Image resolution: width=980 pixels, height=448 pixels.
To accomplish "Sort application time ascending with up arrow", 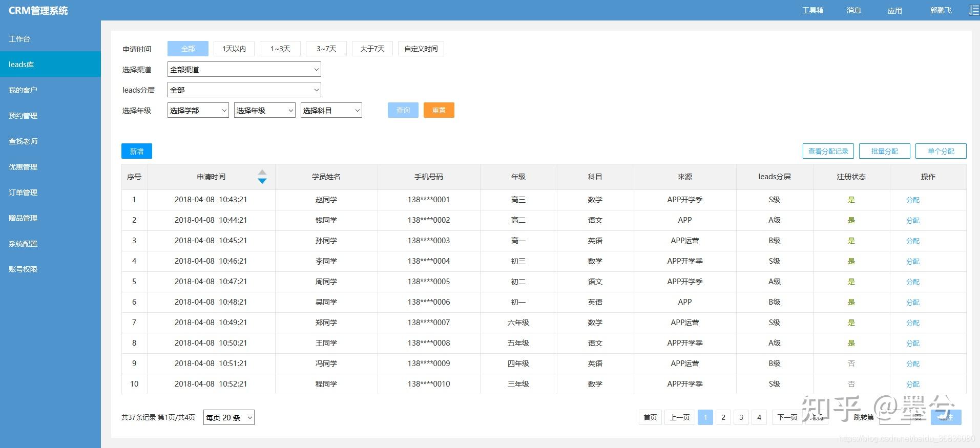I will tap(262, 173).
